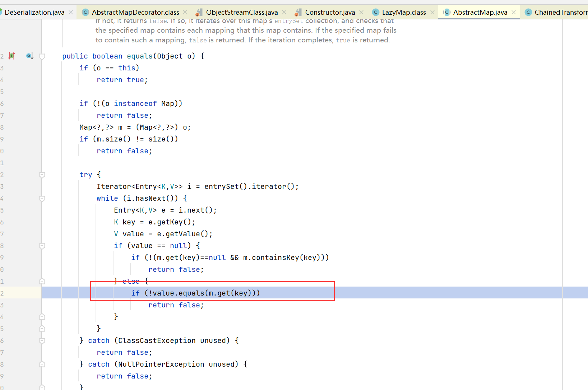Screen dimensions: 588x390
Task: Click 'Map<?,?> m' variable declaration
Action: [x=101, y=127]
